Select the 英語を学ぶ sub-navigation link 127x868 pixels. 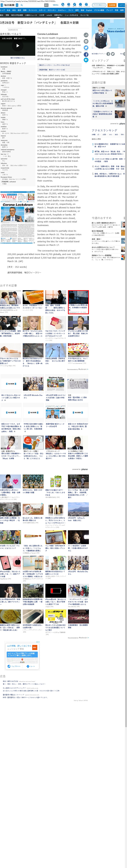pyautogui.click(x=58, y=15)
